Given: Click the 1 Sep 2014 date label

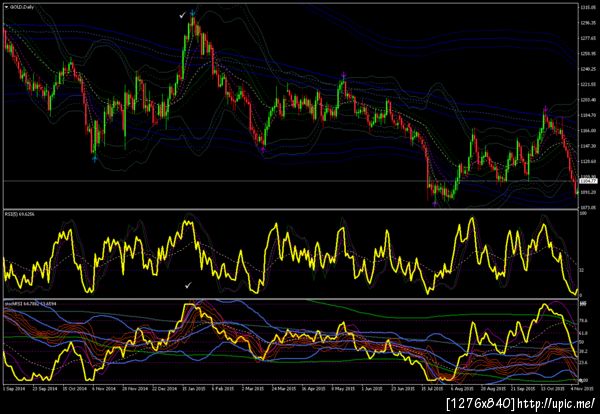Looking at the screenshot, I should [13, 388].
